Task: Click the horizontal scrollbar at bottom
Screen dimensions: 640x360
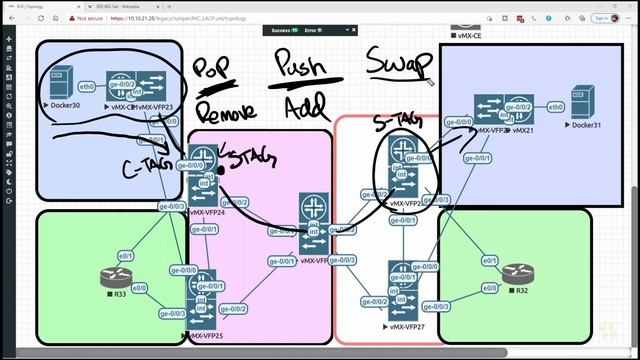Action: coord(261,352)
